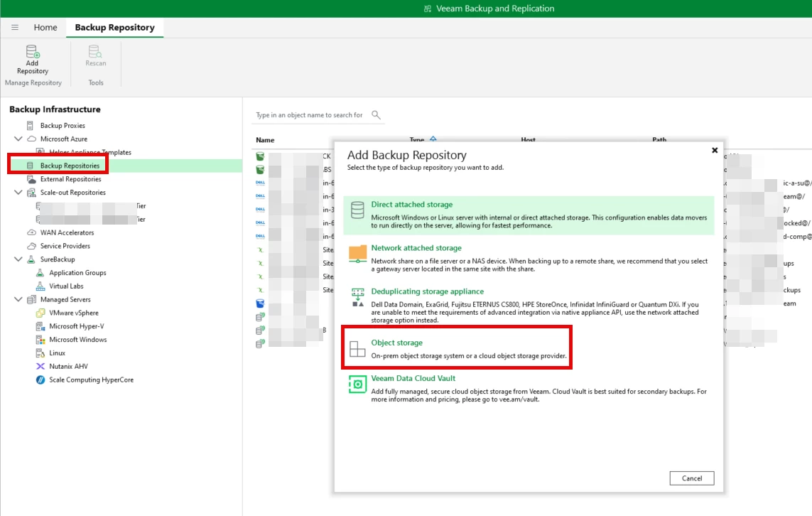Image resolution: width=812 pixels, height=516 pixels.
Task: Select Helper Appliance Templates tree item
Action: point(90,152)
